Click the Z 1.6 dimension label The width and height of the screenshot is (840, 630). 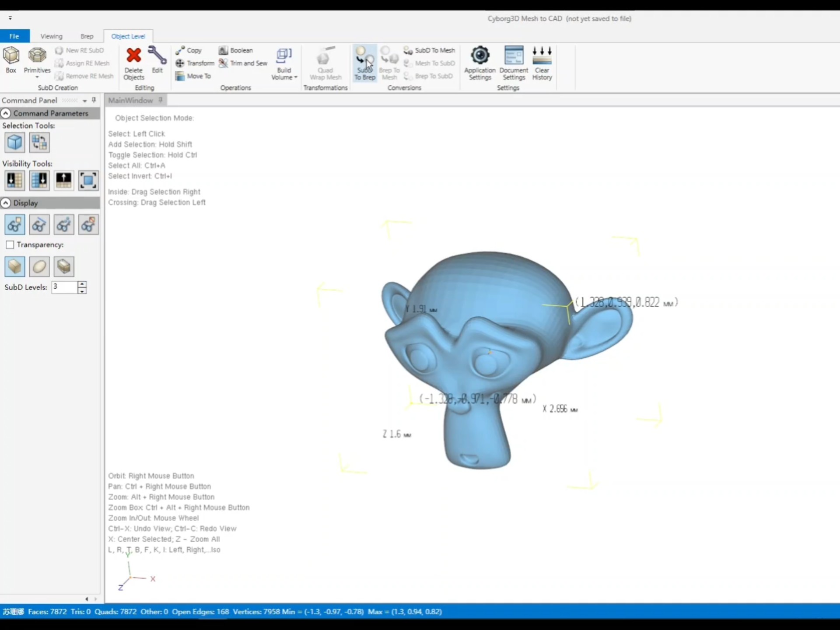coord(397,434)
